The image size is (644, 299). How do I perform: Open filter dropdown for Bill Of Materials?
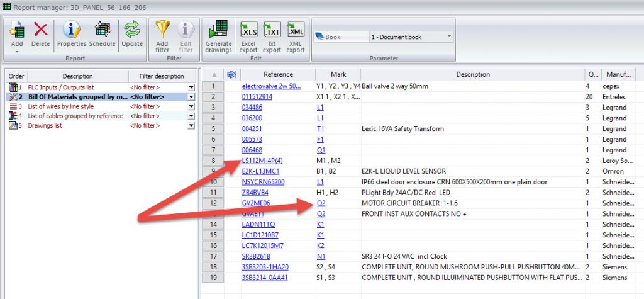pyautogui.click(x=191, y=97)
